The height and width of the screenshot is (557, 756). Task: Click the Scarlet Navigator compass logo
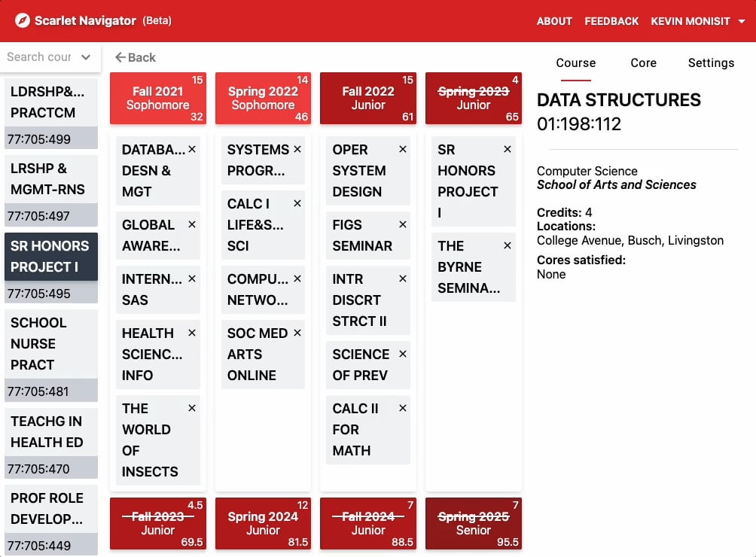[22, 21]
